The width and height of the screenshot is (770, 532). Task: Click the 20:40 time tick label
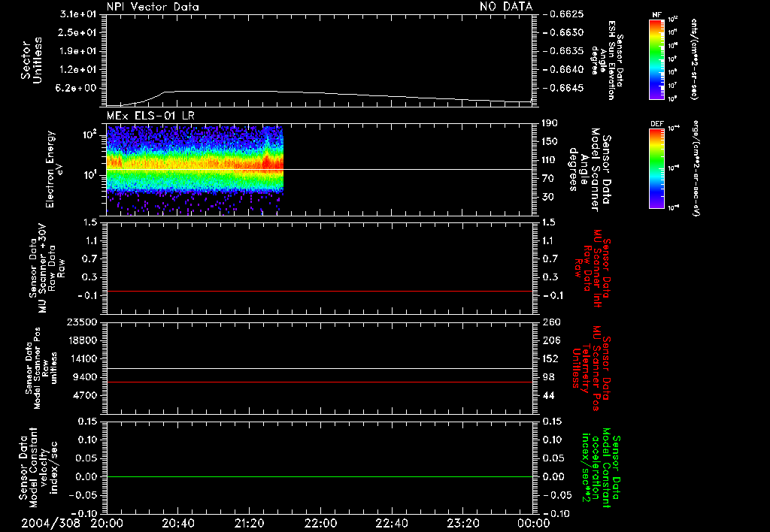point(177,523)
